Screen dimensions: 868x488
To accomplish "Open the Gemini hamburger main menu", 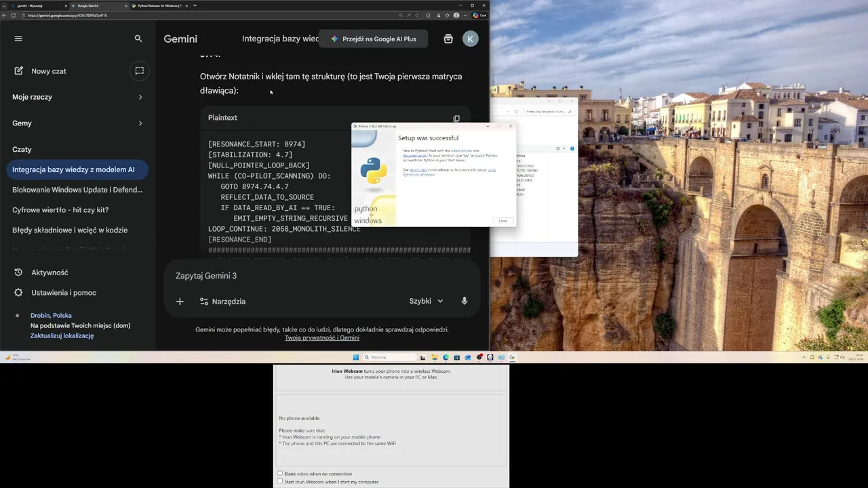I will point(18,39).
